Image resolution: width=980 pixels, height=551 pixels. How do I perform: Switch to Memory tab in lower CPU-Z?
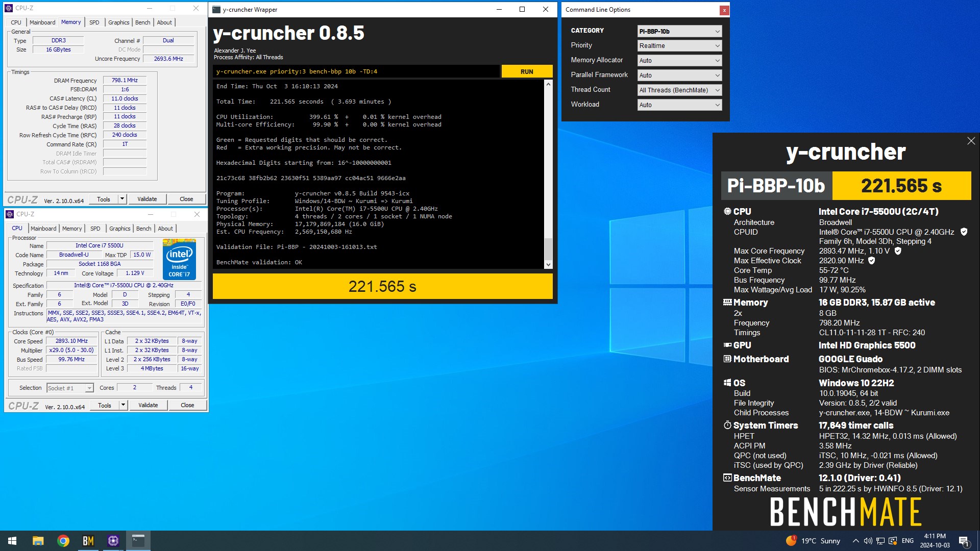click(72, 229)
